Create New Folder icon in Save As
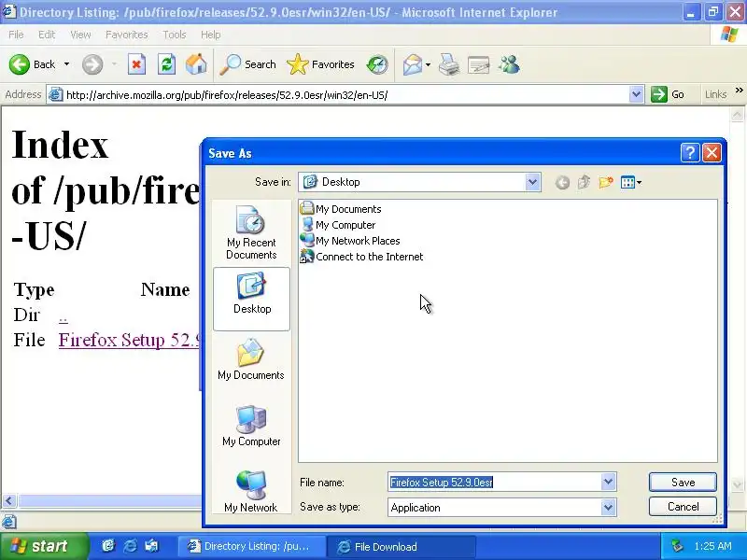 [x=605, y=182]
